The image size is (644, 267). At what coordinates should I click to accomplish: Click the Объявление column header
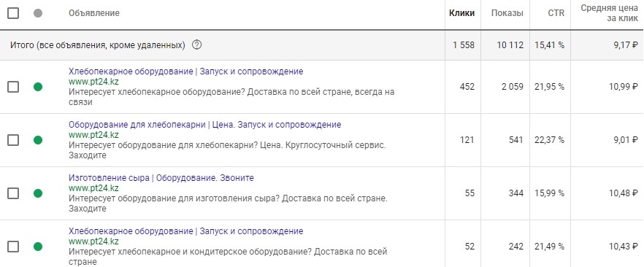pos(94,13)
